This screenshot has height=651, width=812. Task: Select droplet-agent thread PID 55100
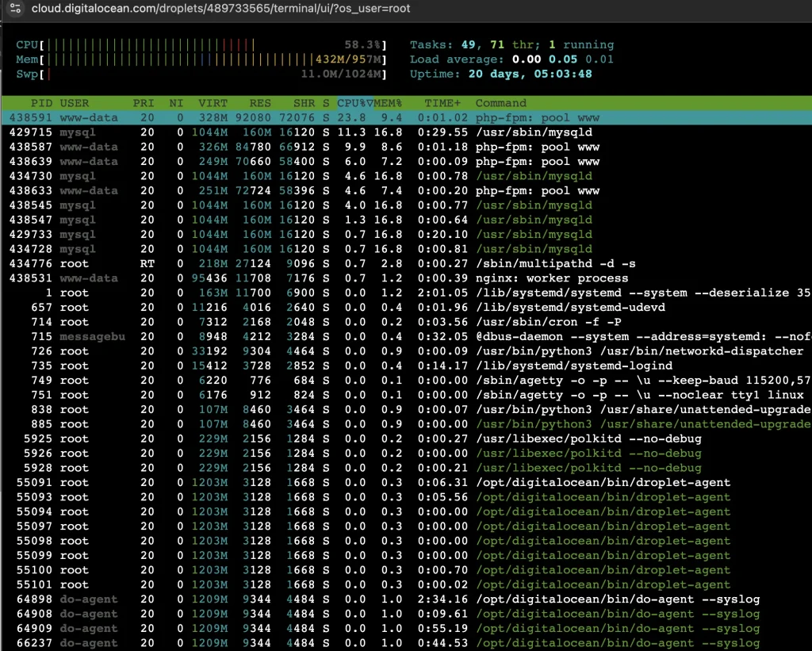(406, 569)
